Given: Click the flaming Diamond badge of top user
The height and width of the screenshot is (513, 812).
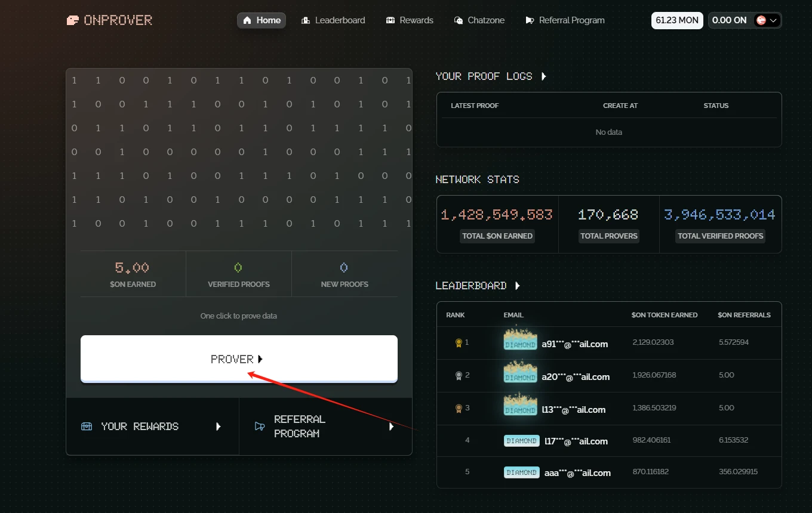Looking at the screenshot, I should (x=520, y=339).
